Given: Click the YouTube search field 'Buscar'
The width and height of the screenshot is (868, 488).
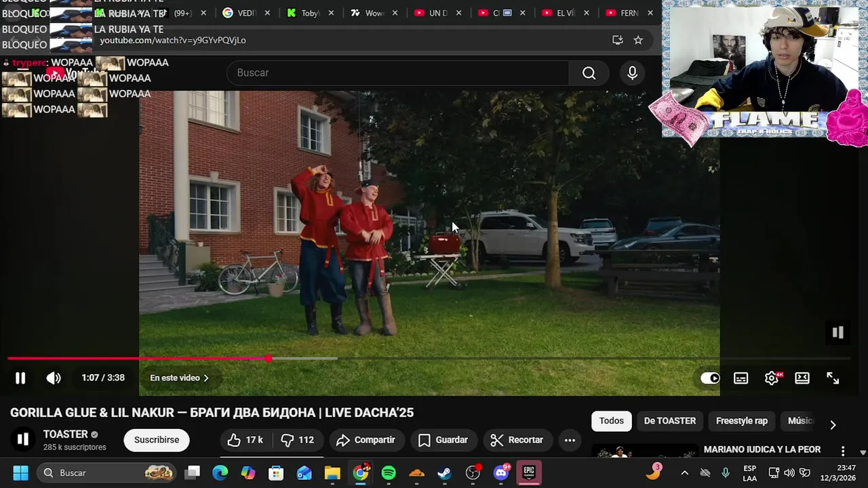Looking at the screenshot, I should coord(397,73).
